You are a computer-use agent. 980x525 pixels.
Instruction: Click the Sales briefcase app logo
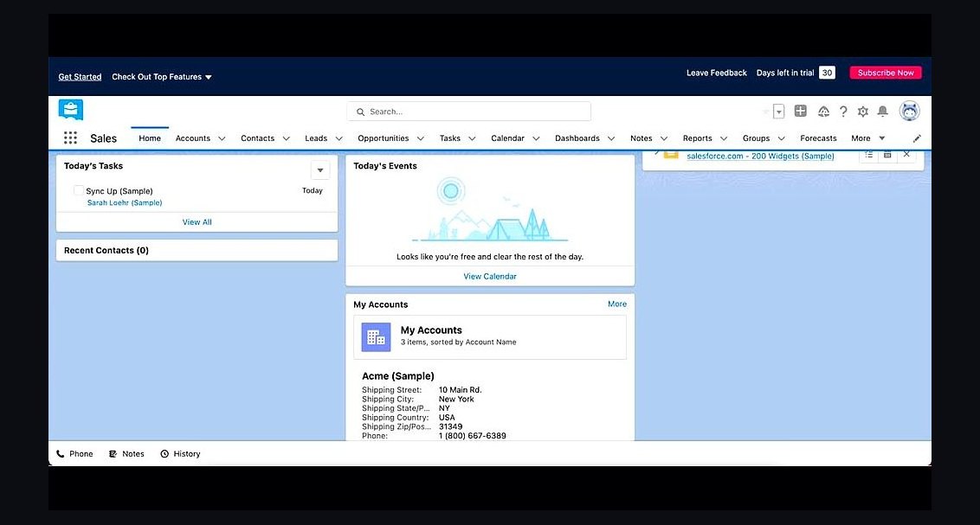[x=71, y=110]
